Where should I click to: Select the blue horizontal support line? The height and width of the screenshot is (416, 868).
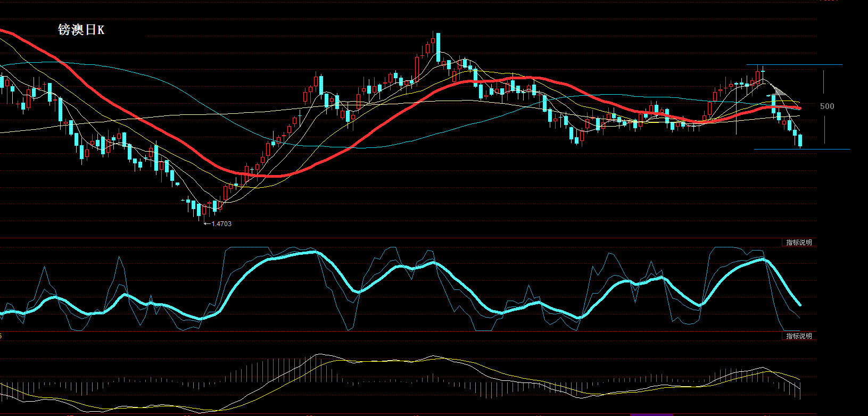tap(802, 149)
